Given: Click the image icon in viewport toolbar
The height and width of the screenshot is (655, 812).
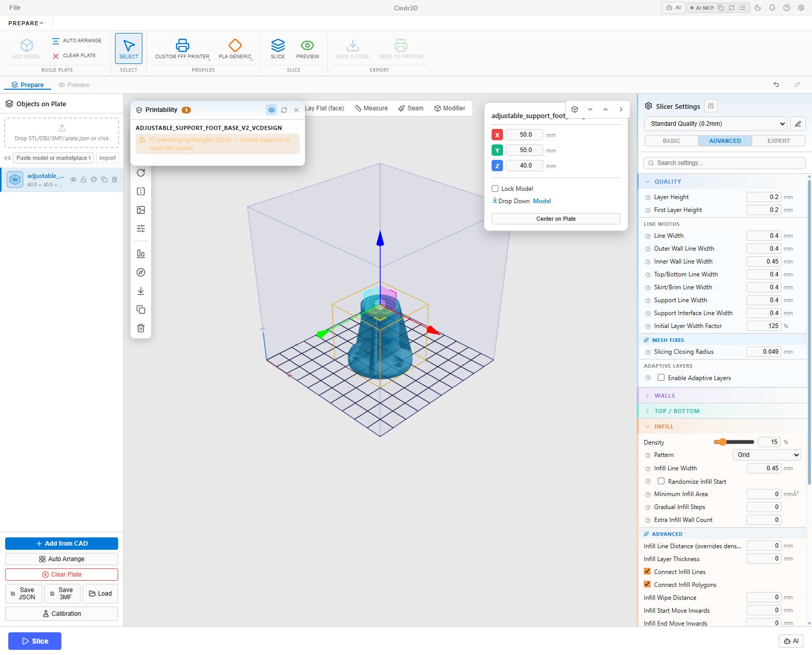Looking at the screenshot, I should click(x=141, y=210).
